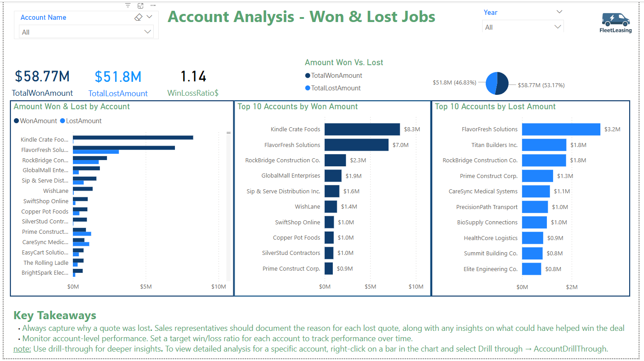The image size is (644, 361).
Task: Select the Elite Engineering Co. $0.8M lost bar
Action: point(532,269)
